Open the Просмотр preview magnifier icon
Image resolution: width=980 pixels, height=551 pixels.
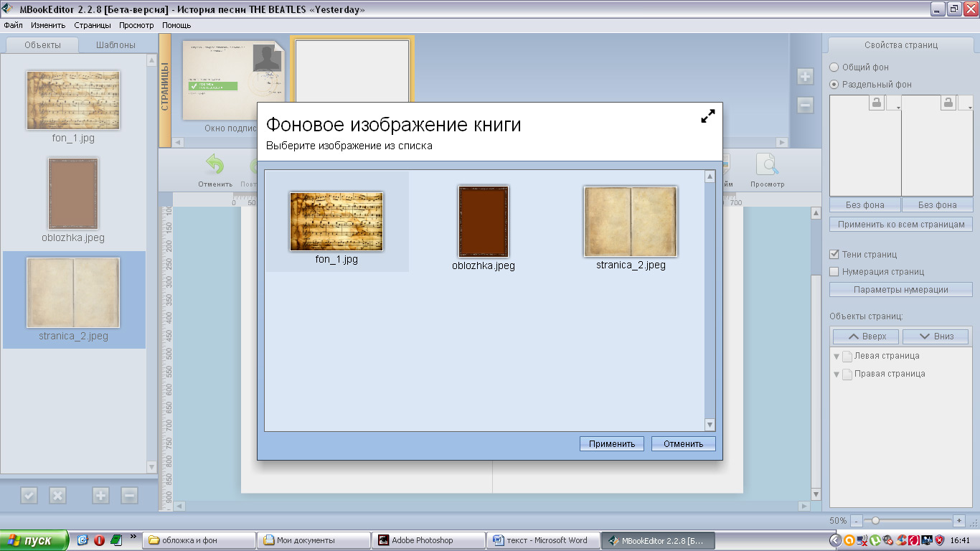coord(768,166)
